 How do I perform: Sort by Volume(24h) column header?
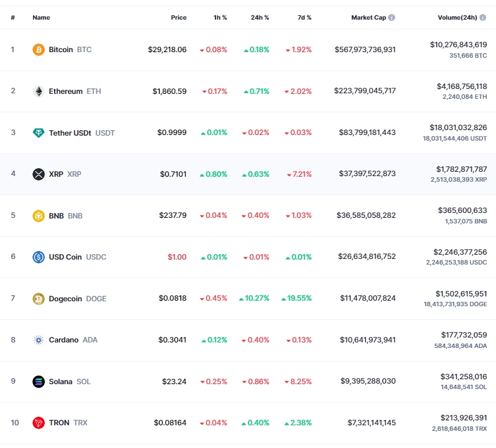tap(457, 17)
